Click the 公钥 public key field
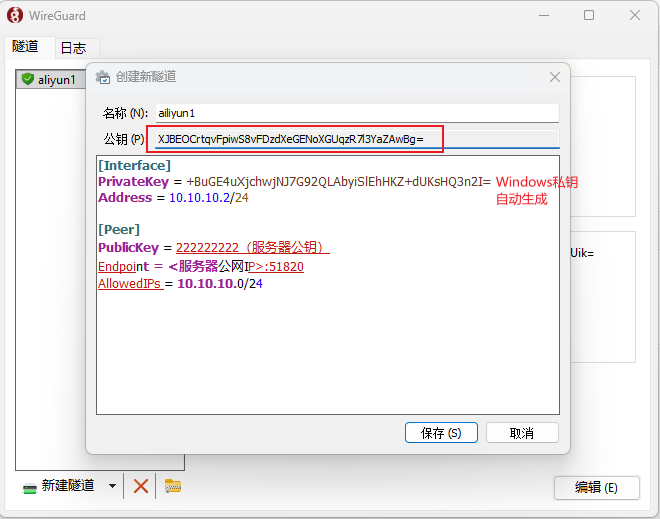Viewport: 660px width, 519px height. pyautogui.click(x=353, y=139)
